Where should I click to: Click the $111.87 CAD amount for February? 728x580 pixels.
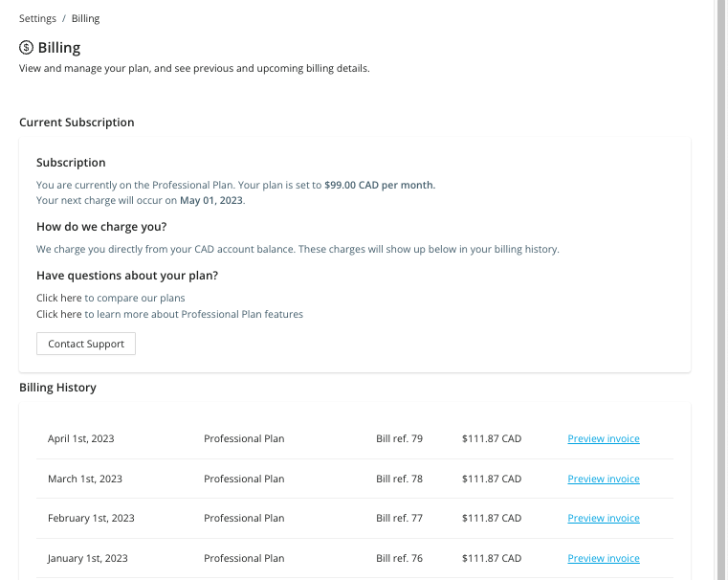point(491,519)
